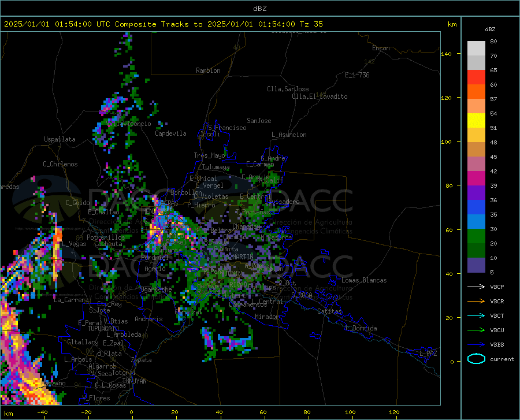
Task: Pick the bright yellow 54-51 dBZ swatch
Action: point(476,121)
